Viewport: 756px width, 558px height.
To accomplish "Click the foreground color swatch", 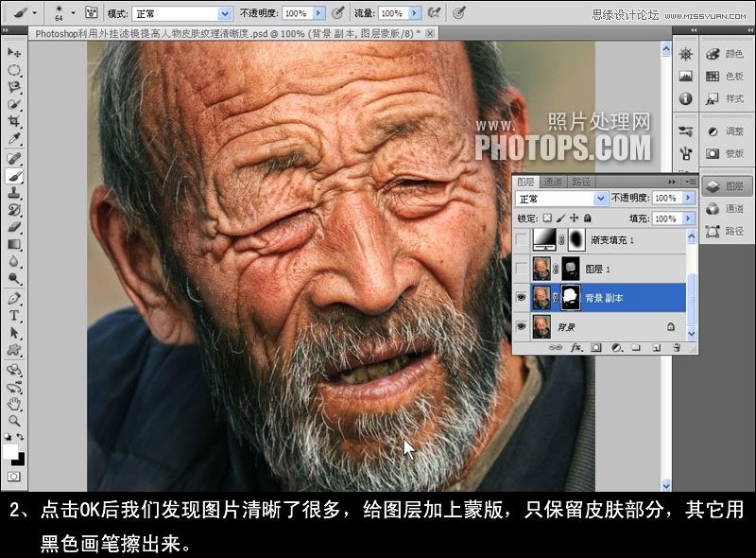I will (x=9, y=452).
